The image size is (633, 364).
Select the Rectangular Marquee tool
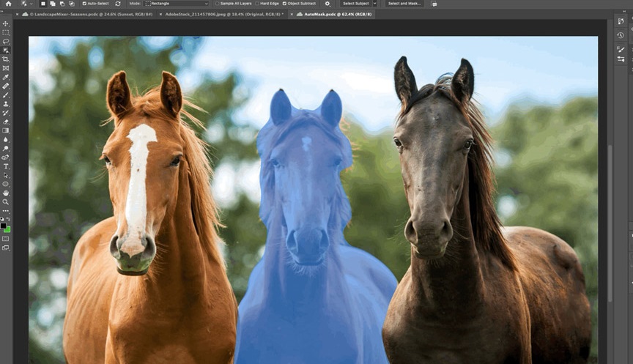(x=6, y=33)
